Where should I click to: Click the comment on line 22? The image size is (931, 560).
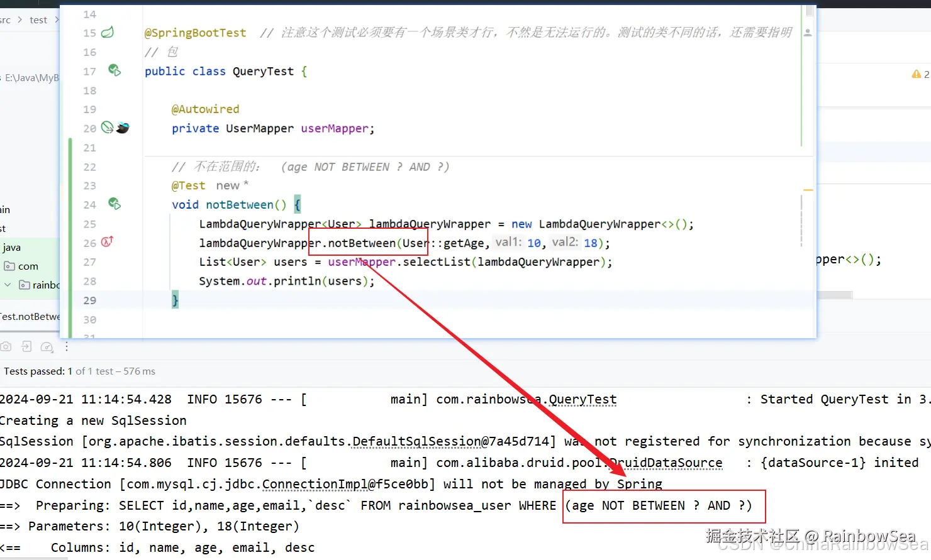(x=310, y=167)
